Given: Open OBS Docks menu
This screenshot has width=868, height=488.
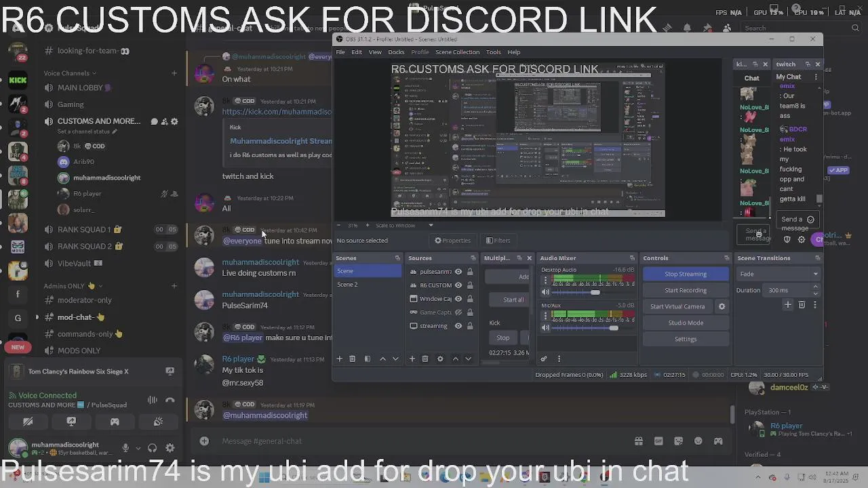Looking at the screenshot, I should (x=396, y=52).
